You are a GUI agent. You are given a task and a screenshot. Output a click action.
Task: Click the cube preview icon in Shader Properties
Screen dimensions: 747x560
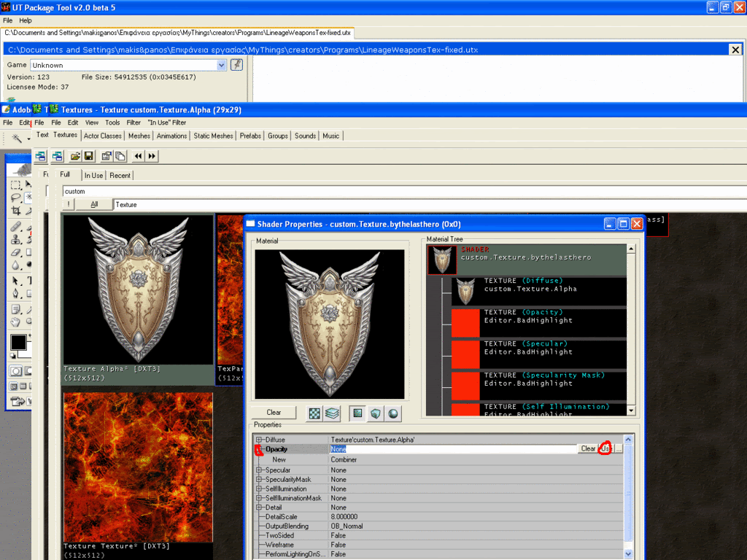point(375,413)
